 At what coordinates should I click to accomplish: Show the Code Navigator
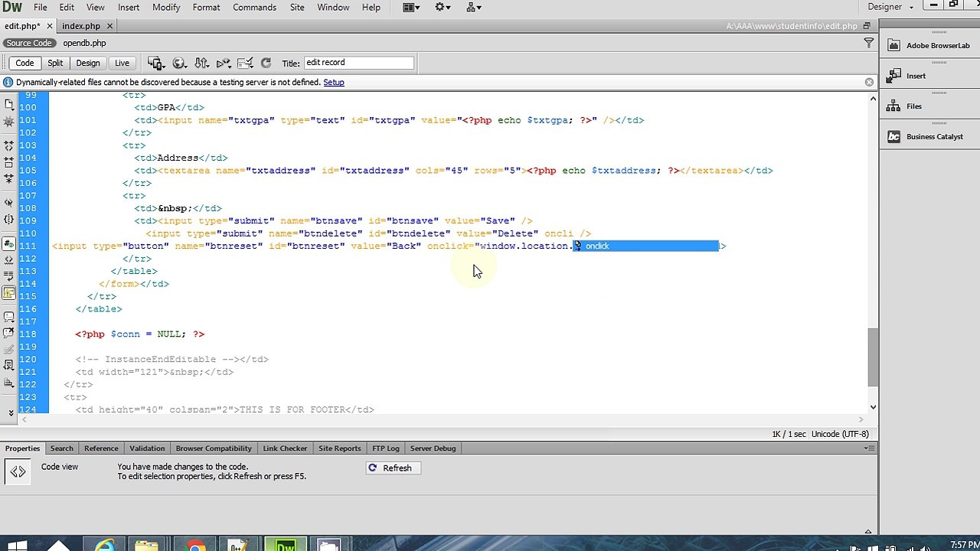point(9,122)
